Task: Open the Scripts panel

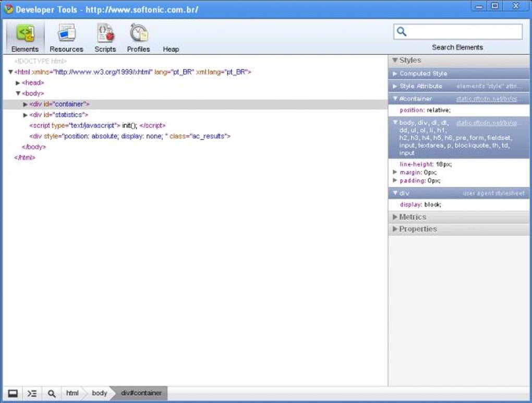Action: pyautogui.click(x=105, y=38)
